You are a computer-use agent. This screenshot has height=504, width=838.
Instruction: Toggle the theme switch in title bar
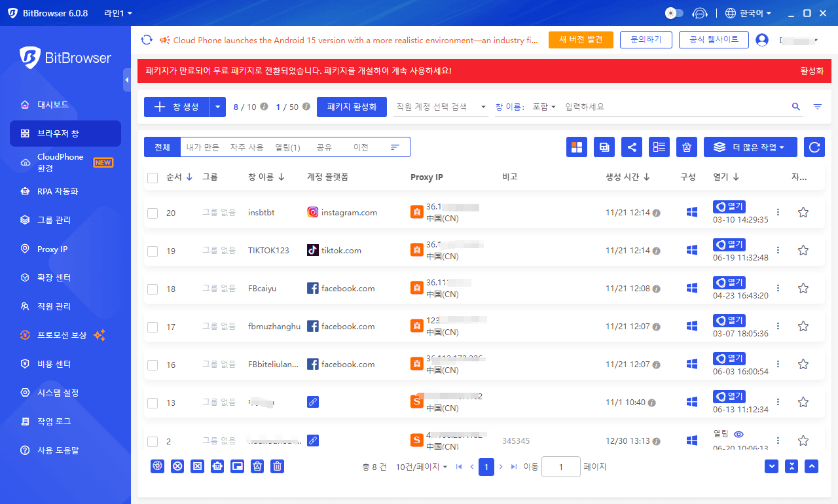tap(674, 13)
